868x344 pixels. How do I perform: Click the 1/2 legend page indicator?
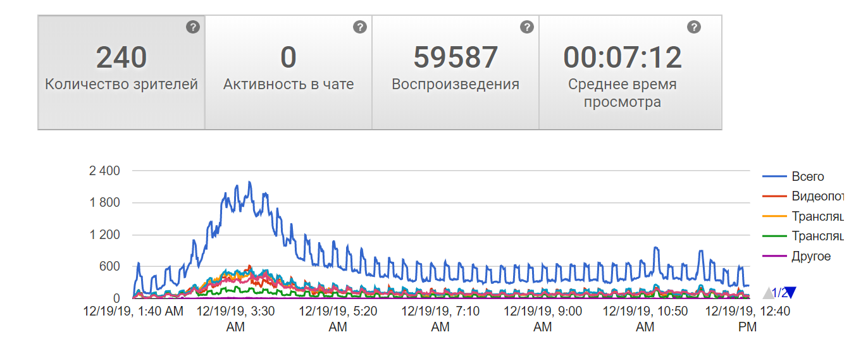pyautogui.click(x=779, y=292)
